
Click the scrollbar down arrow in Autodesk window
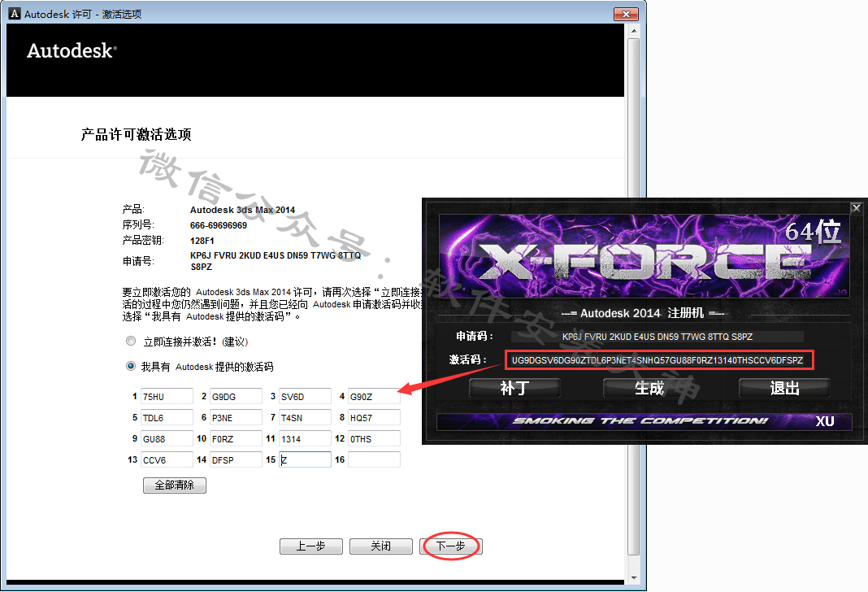634,577
